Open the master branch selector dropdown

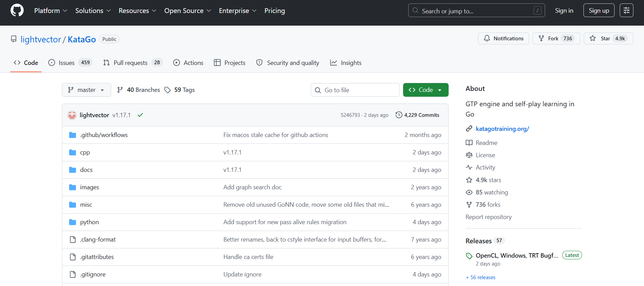click(x=87, y=90)
